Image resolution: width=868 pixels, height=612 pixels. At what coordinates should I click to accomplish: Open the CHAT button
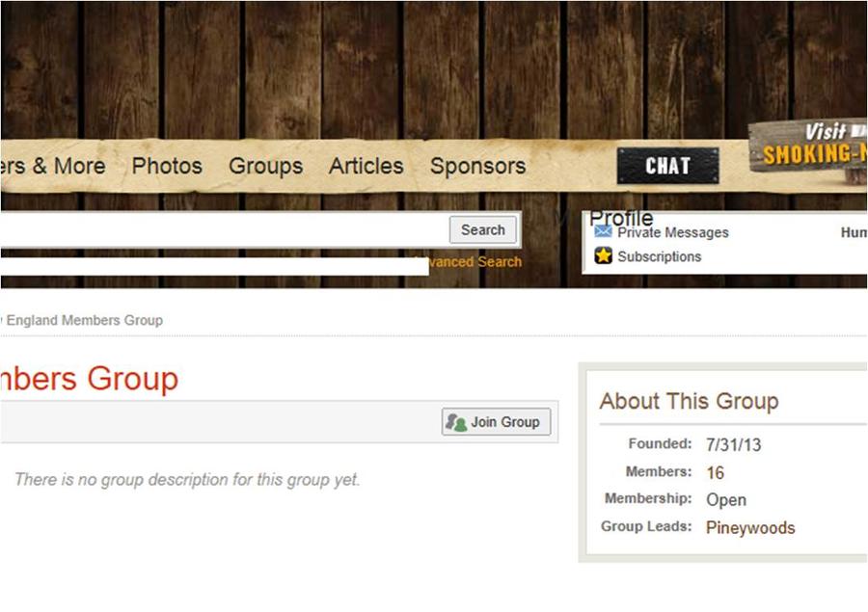click(667, 166)
